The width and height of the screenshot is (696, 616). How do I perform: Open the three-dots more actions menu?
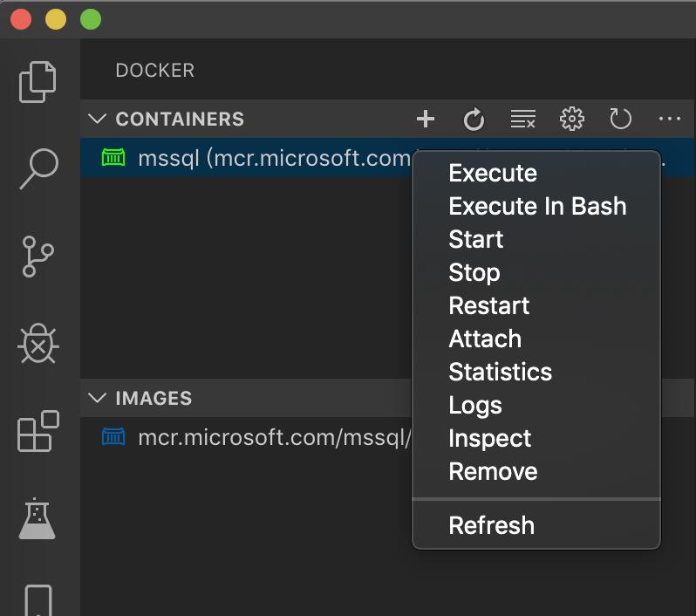pos(669,119)
